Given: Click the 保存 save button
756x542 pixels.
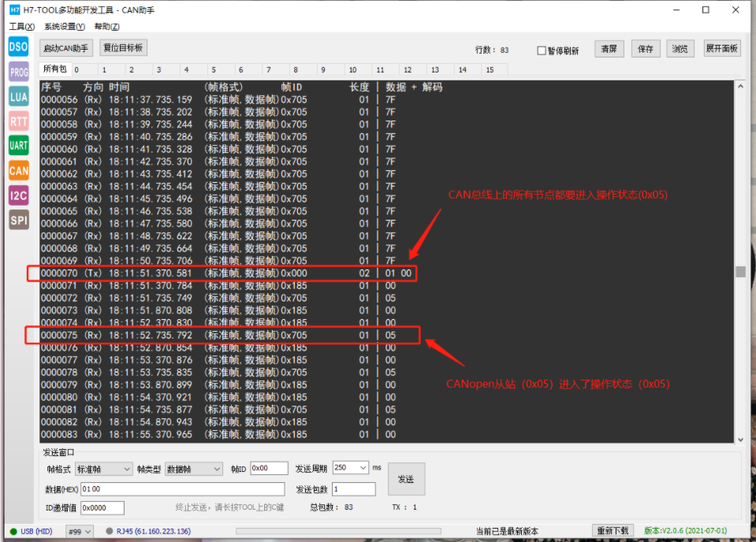Looking at the screenshot, I should [645, 48].
